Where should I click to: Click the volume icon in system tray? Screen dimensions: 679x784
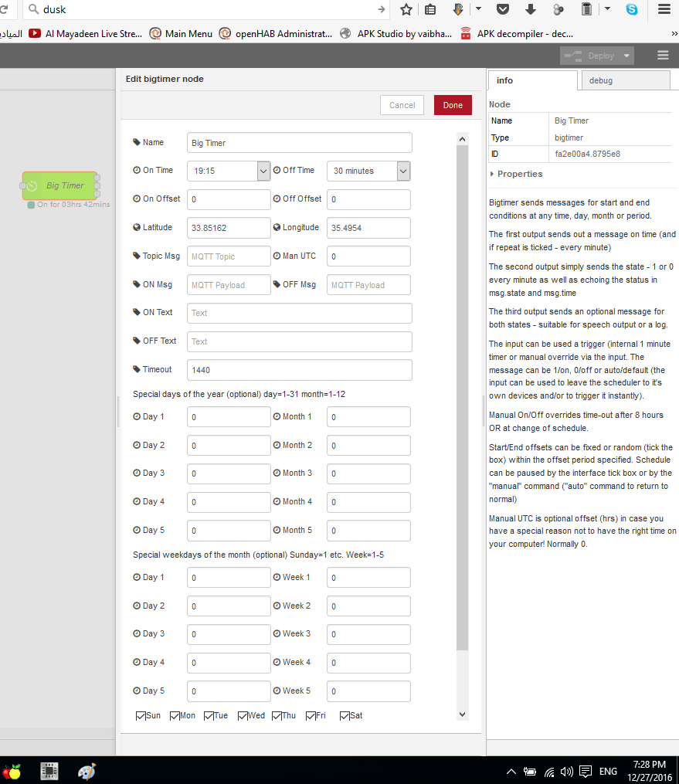[567, 771]
